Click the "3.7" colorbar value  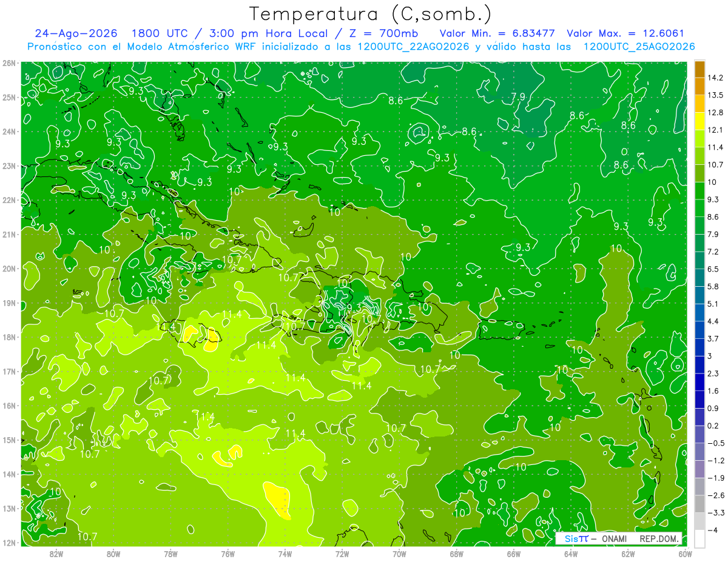click(713, 338)
